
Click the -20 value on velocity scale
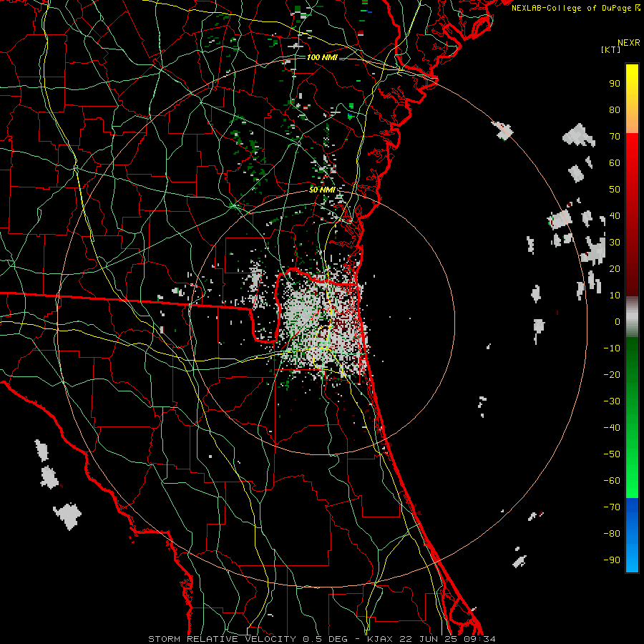612,374
